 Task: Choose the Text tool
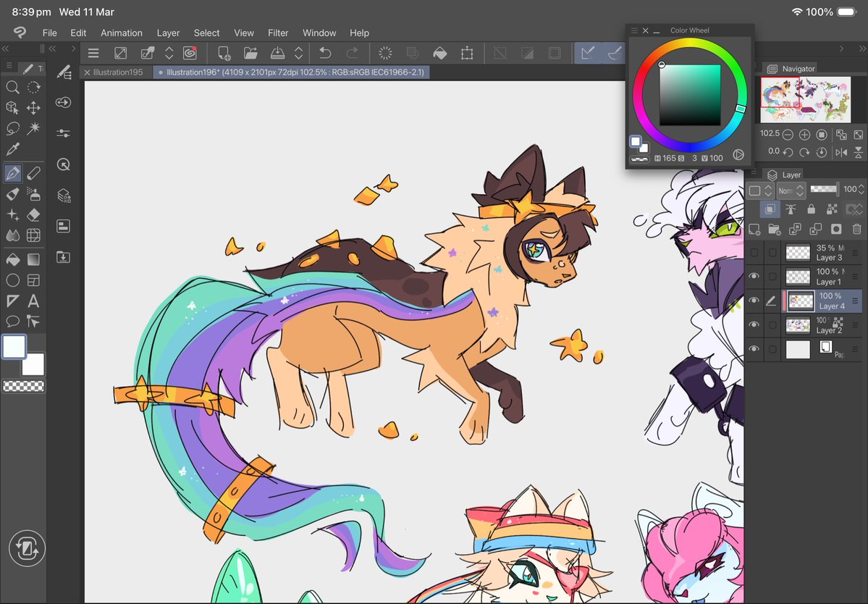[x=34, y=301]
